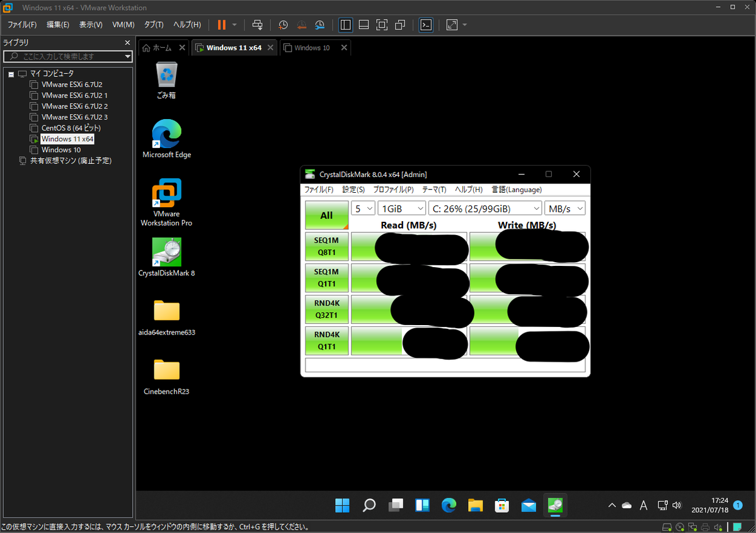Click the guest volume speaker icon

point(677,505)
